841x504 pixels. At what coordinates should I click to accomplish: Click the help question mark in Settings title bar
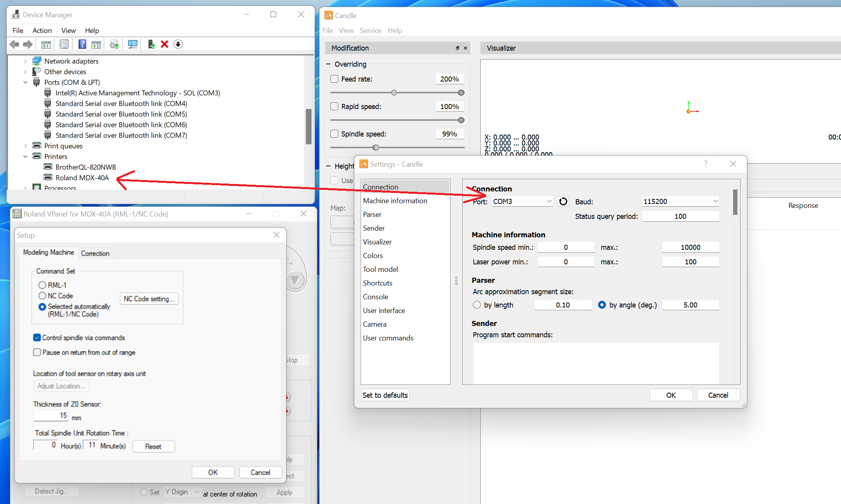click(x=706, y=164)
